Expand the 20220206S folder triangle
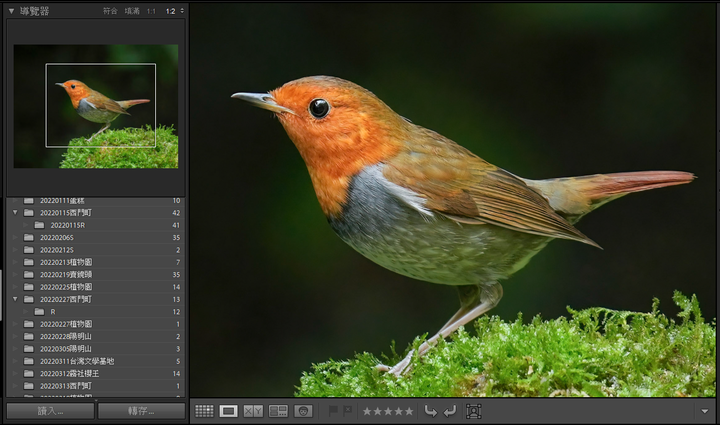The image size is (720, 425). (15, 237)
